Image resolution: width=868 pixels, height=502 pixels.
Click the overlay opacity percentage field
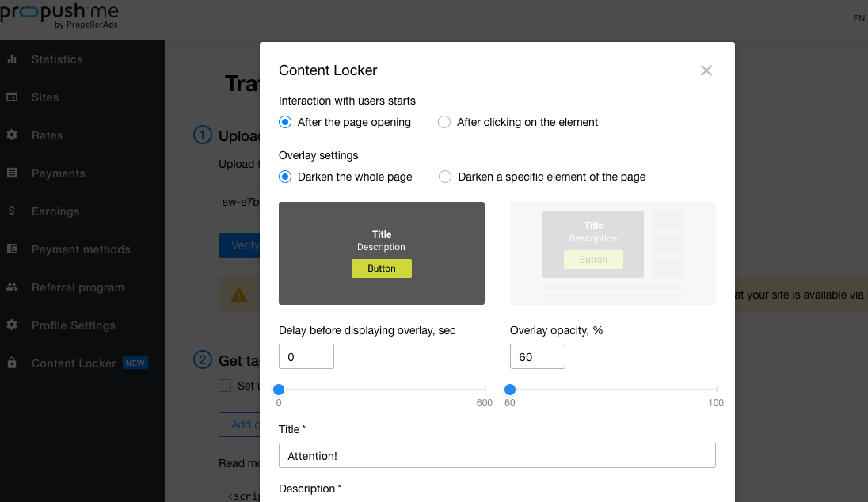point(537,356)
